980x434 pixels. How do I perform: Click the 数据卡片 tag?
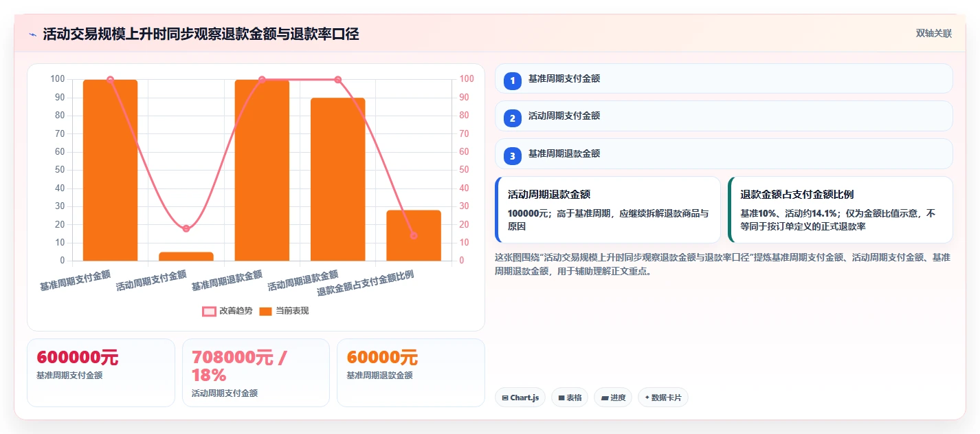[x=663, y=398]
